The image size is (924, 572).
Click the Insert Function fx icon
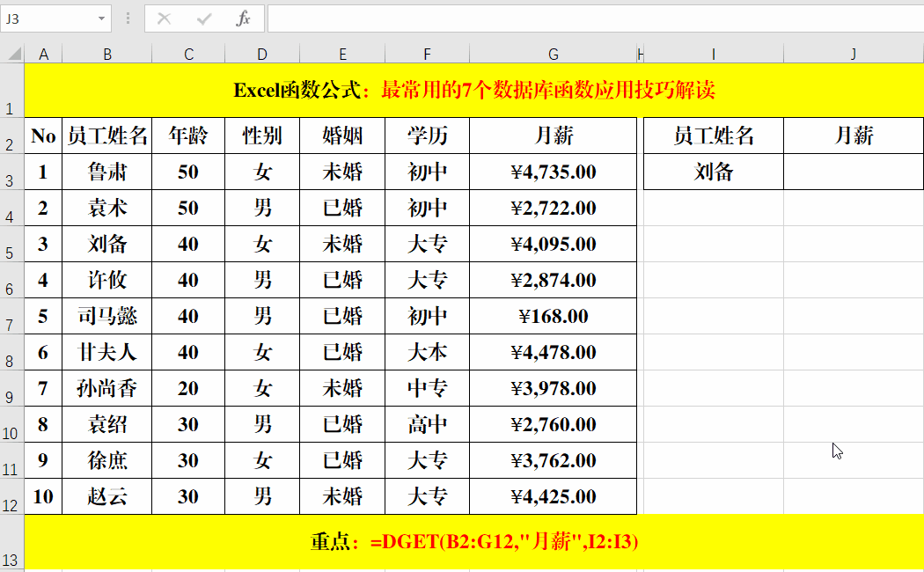[245, 18]
